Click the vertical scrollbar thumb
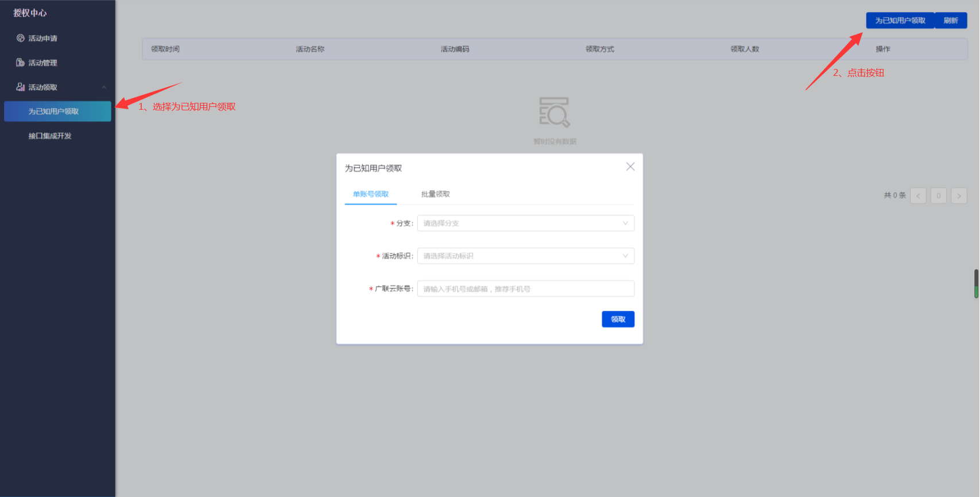 [976, 283]
